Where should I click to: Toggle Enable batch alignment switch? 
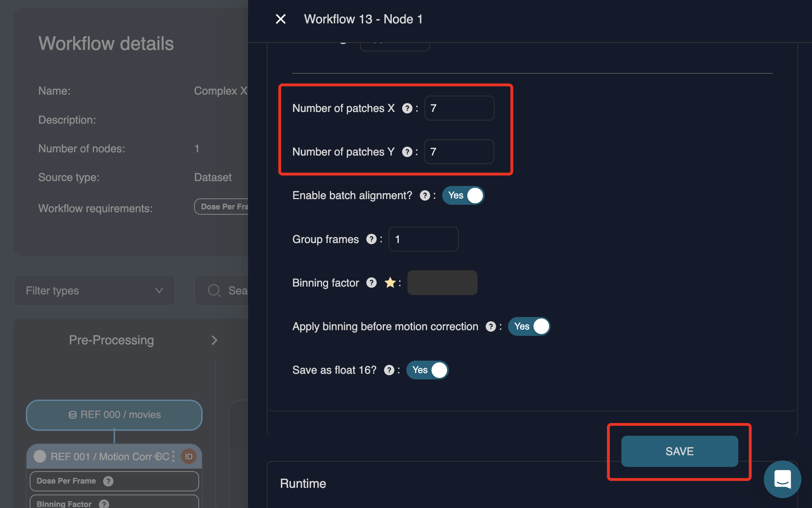pyautogui.click(x=463, y=196)
